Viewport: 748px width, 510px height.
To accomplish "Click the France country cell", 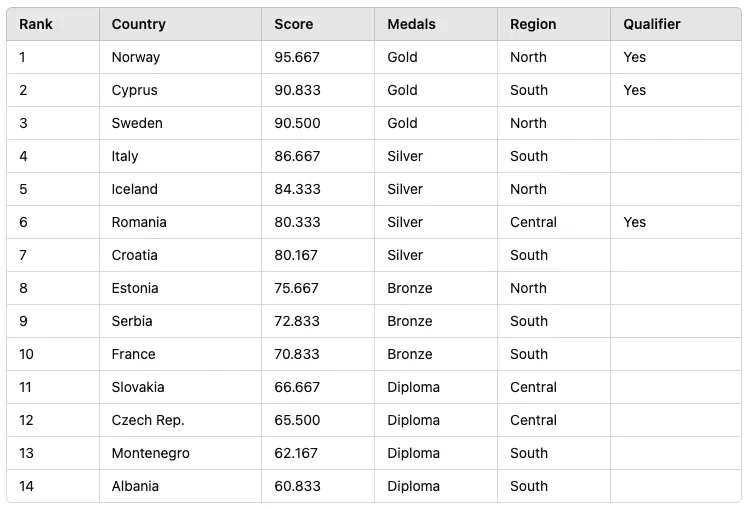I will [134, 354].
